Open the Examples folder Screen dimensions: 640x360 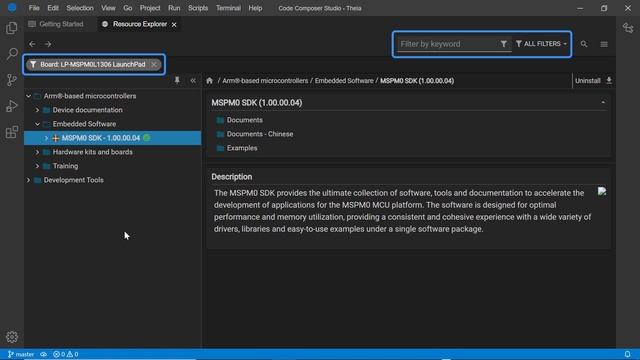(x=242, y=148)
